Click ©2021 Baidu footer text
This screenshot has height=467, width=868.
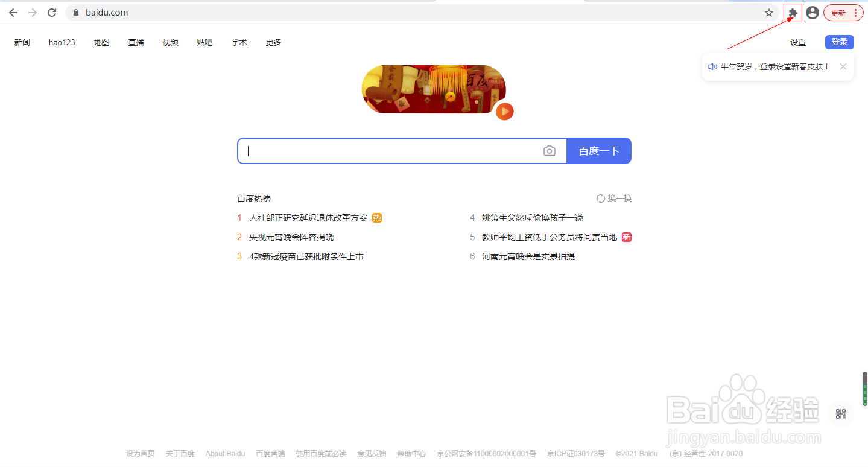pyautogui.click(x=637, y=454)
